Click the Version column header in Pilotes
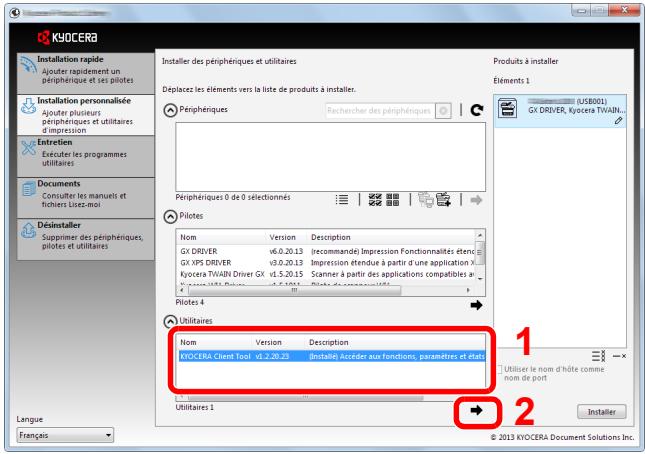The height and width of the screenshot is (454, 645). click(x=287, y=237)
